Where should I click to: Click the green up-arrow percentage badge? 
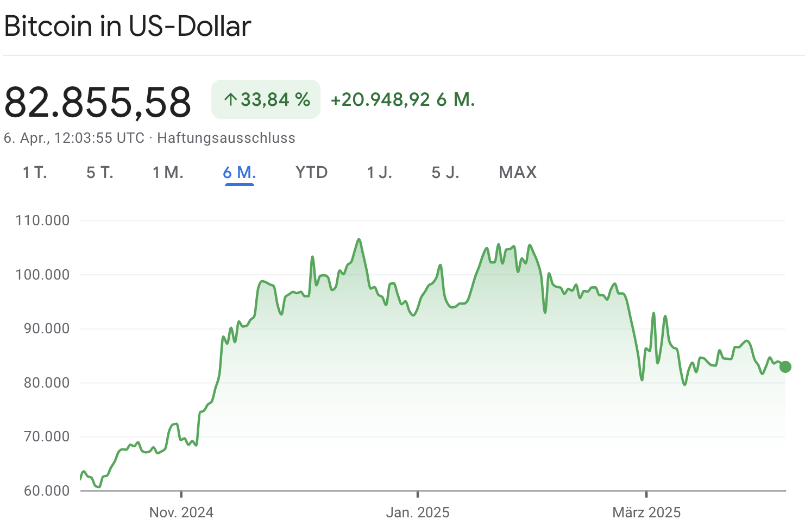pyautogui.click(x=266, y=99)
